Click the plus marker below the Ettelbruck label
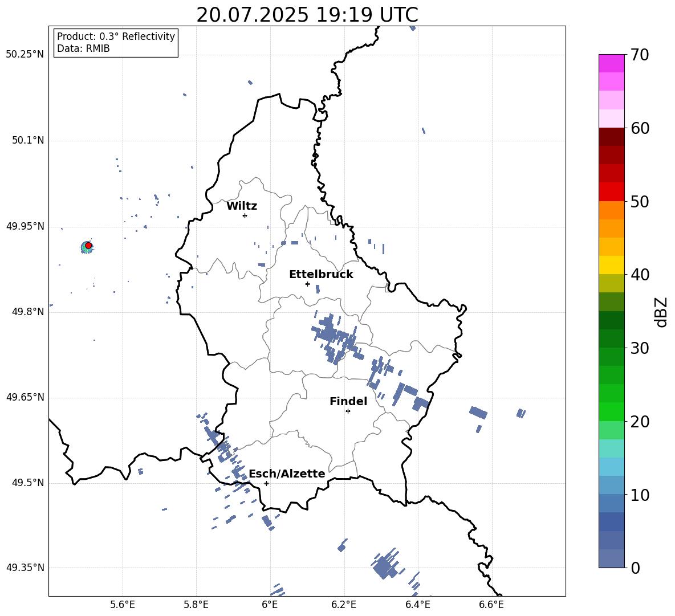 pyautogui.click(x=307, y=284)
